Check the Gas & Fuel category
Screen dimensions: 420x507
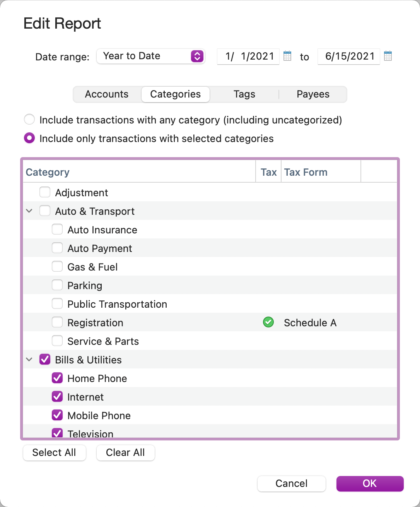click(57, 267)
